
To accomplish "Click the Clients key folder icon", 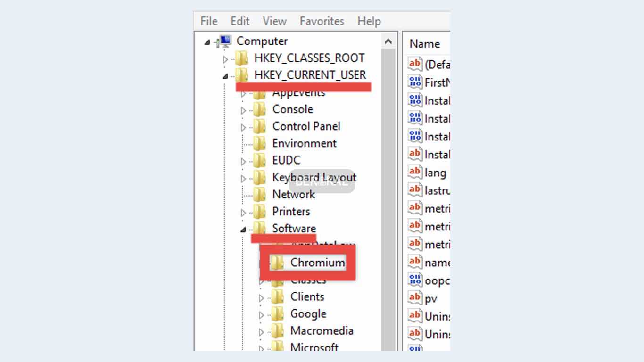I will tap(278, 297).
